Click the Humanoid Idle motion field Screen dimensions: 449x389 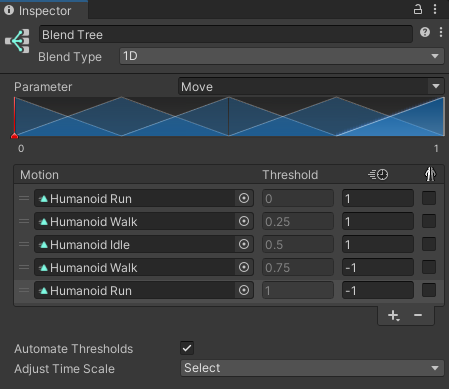coord(144,244)
